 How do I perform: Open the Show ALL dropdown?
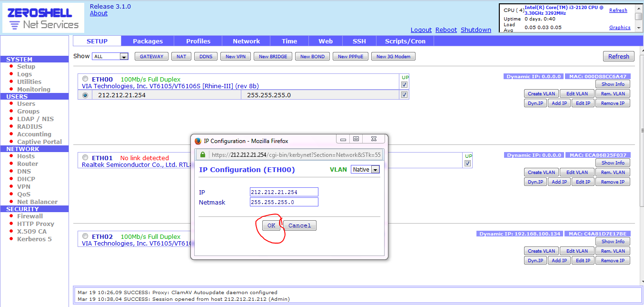(110, 56)
